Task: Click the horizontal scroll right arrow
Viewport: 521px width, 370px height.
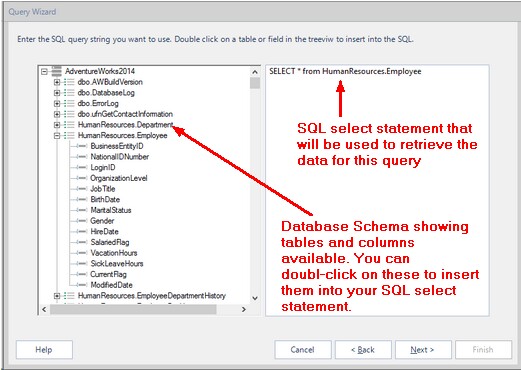Action: click(x=244, y=309)
